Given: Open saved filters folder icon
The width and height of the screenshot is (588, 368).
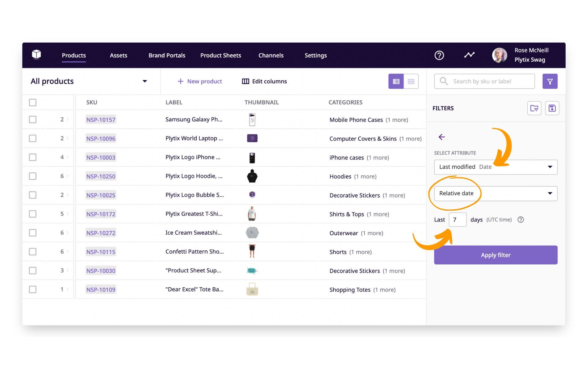Looking at the screenshot, I should click(534, 108).
